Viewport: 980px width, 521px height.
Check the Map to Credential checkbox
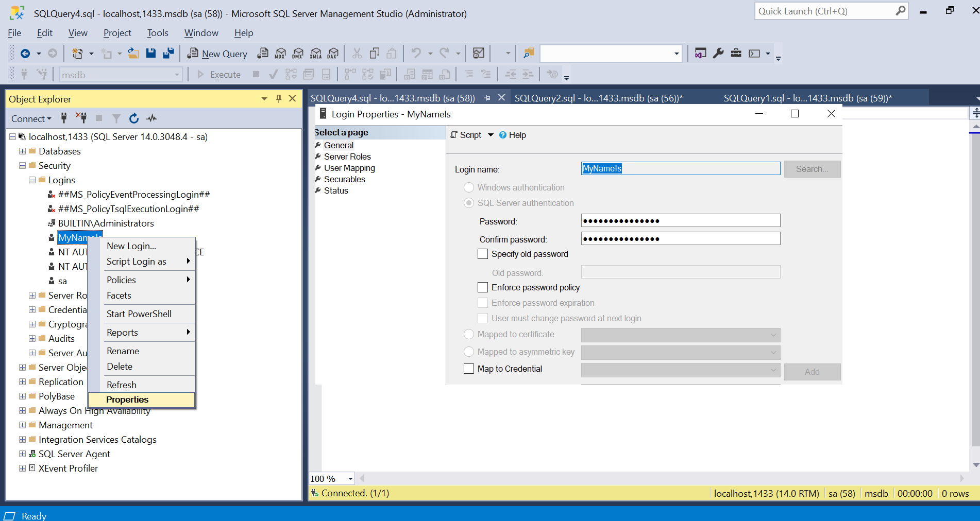pyautogui.click(x=469, y=369)
